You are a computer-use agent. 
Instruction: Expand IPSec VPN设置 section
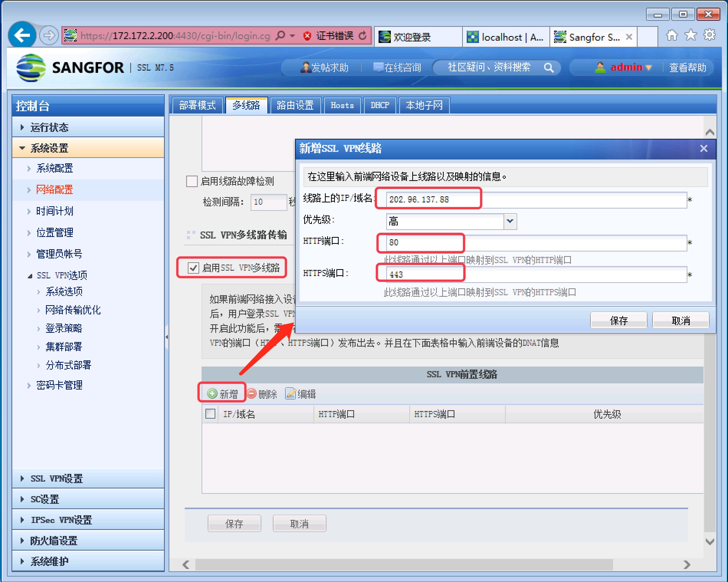point(88,520)
